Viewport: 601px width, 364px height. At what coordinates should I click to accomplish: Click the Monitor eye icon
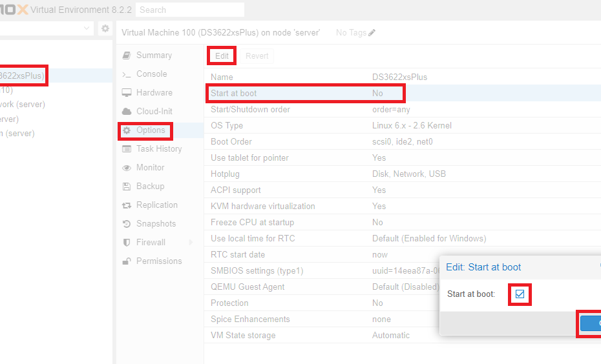coord(127,168)
